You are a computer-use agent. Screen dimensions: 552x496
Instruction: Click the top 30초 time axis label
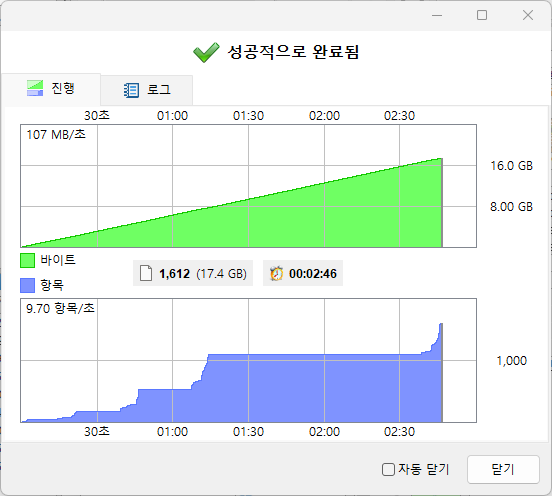pos(97,115)
